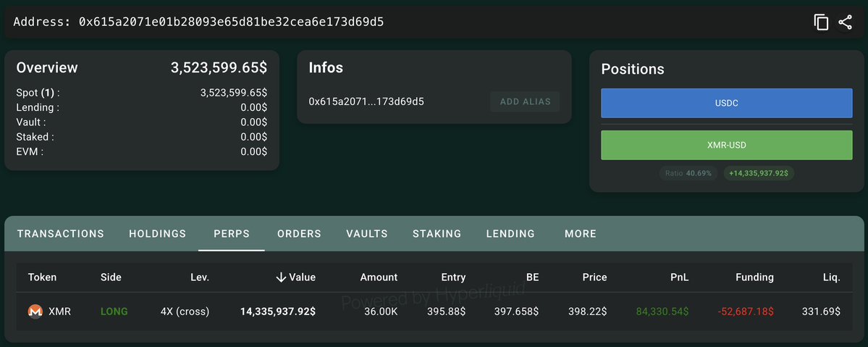Select the green XMR-USD position bar
The height and width of the screenshot is (347, 868).
(726, 145)
